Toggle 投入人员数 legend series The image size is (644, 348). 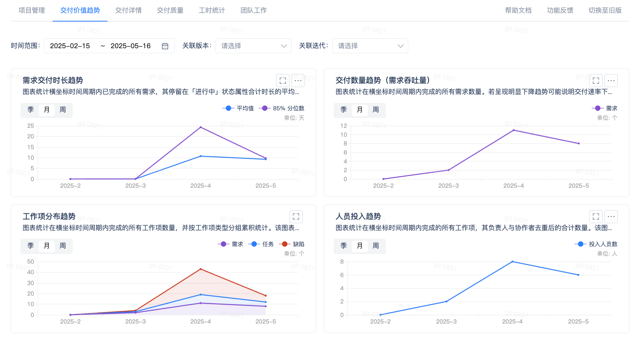[596, 244]
